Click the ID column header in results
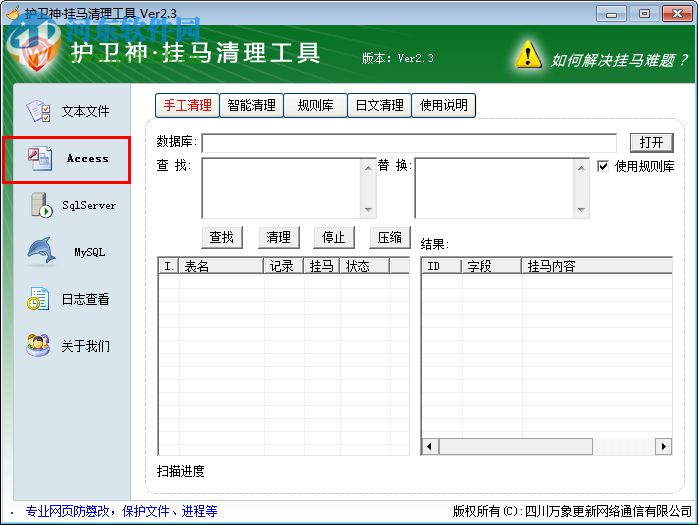 pos(442,266)
